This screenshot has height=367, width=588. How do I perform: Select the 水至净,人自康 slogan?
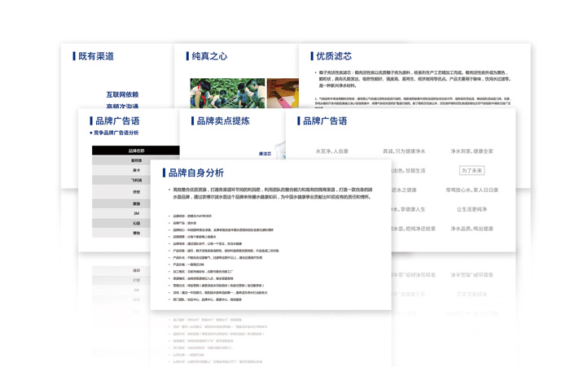pos(331,151)
